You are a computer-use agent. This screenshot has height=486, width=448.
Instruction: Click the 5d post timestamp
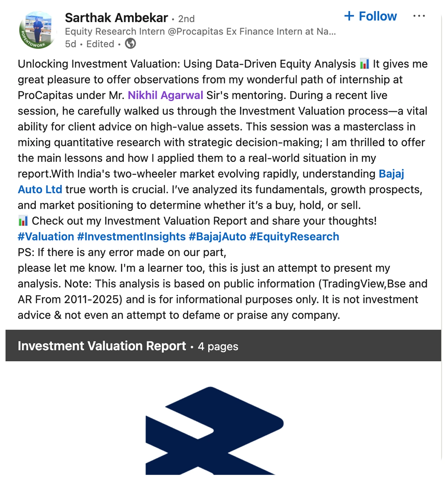pyautogui.click(x=70, y=44)
